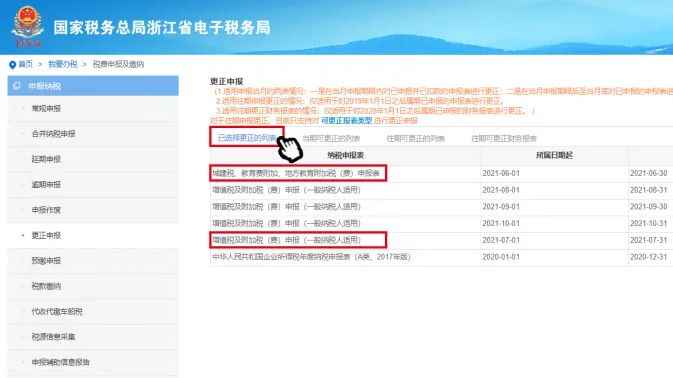
Task: Click the start date cell 2021-07-01
Action: click(501, 240)
